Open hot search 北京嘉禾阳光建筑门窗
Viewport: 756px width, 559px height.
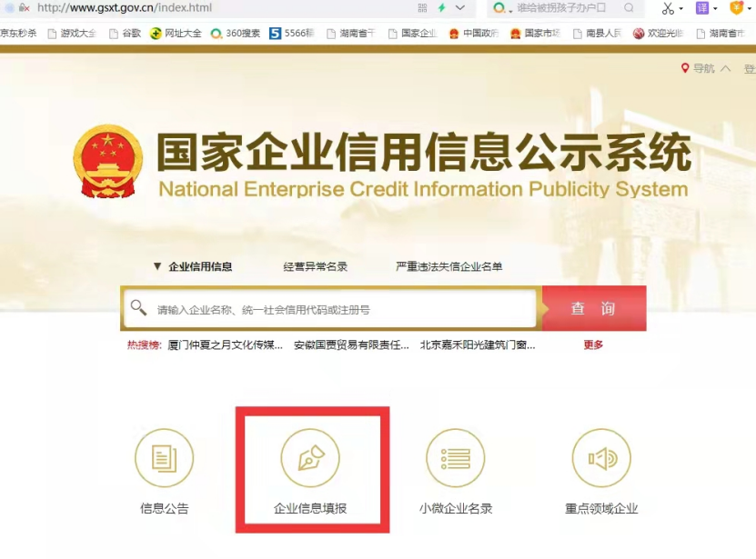pos(478,345)
